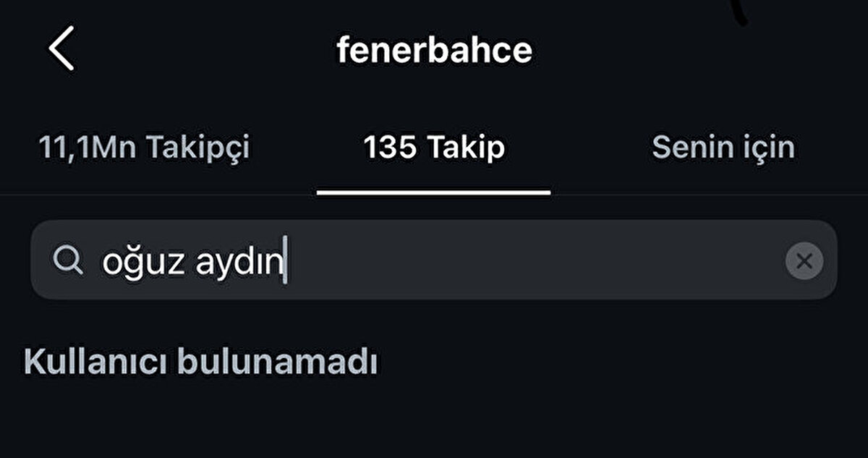Show suggestions under Senin için
This screenshot has height=458, width=868.
tap(723, 148)
